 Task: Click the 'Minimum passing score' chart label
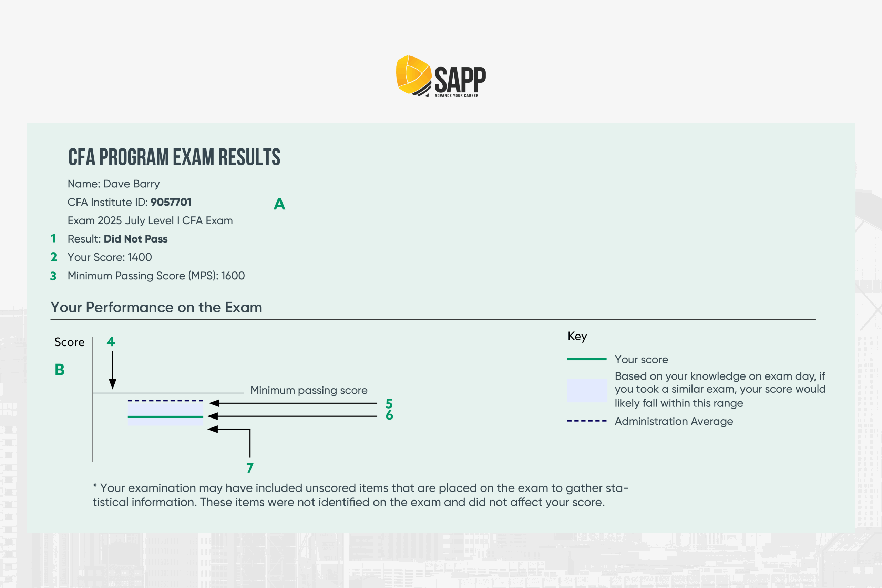pyautogui.click(x=309, y=390)
